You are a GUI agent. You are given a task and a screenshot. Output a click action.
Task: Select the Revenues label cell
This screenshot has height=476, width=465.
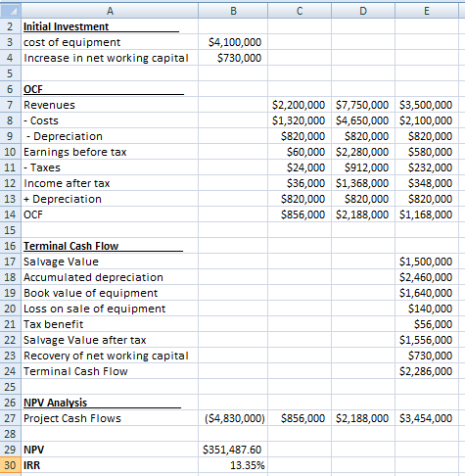pos(110,105)
